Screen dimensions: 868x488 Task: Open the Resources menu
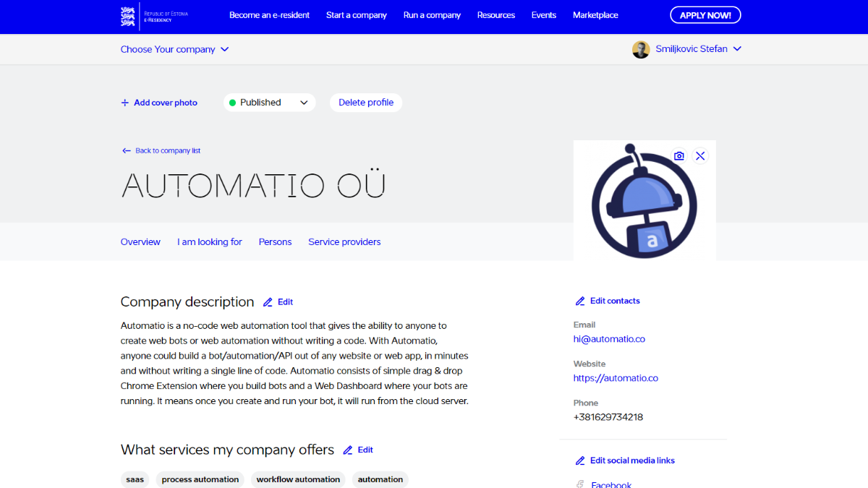pos(496,15)
